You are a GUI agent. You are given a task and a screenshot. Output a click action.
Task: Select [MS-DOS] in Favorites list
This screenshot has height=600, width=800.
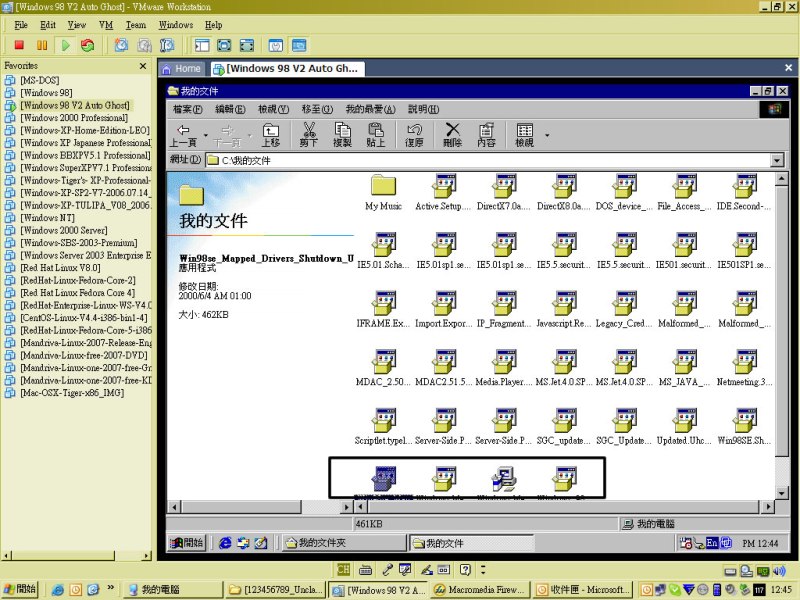(40, 80)
